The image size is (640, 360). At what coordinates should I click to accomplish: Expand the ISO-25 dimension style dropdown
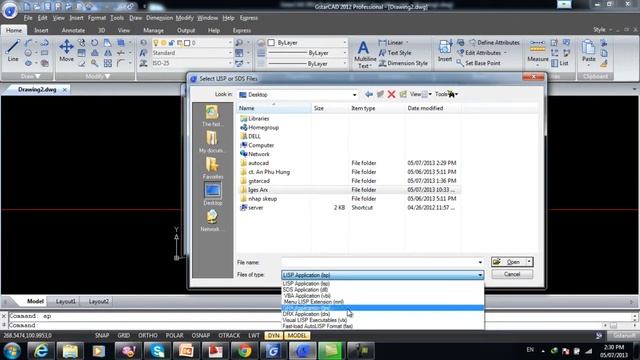pos(229,63)
